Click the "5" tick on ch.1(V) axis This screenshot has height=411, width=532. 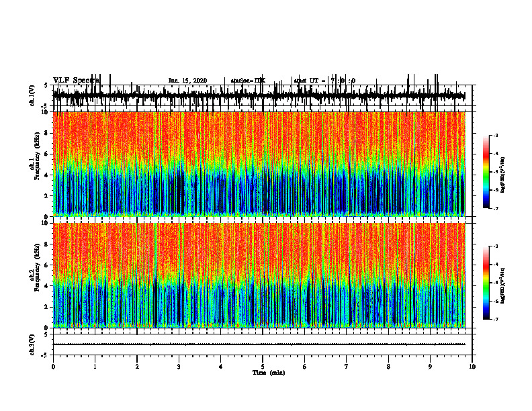46,85
